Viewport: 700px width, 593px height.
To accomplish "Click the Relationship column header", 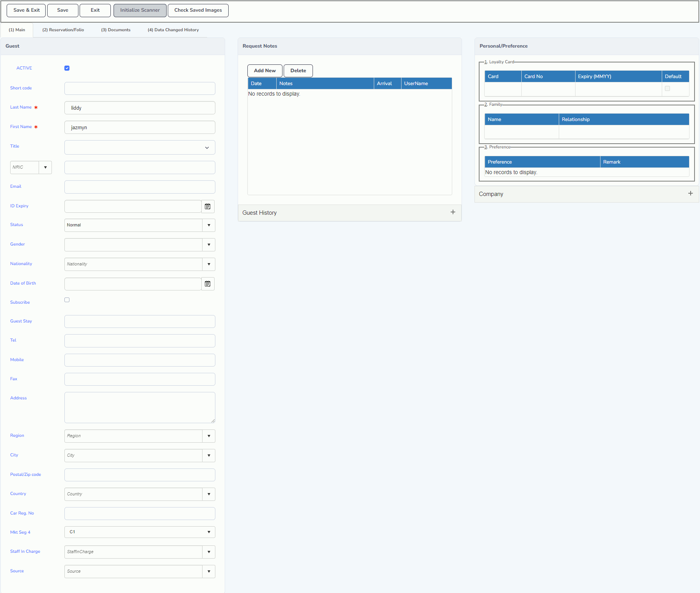I will point(624,119).
